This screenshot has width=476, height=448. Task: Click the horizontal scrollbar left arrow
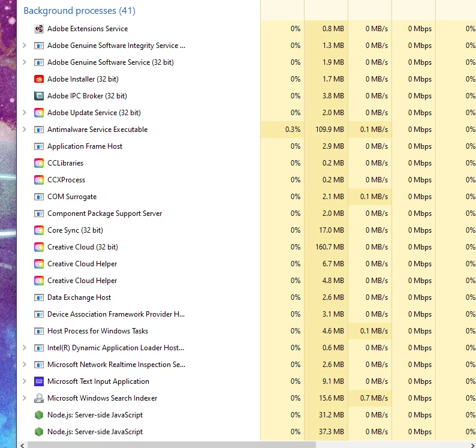(x=22, y=445)
